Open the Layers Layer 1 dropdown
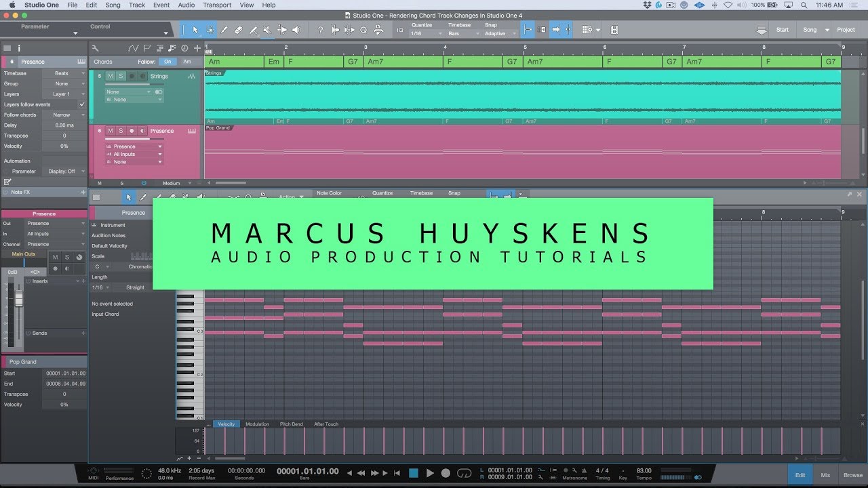Screen dimensions: 868x488 point(63,94)
